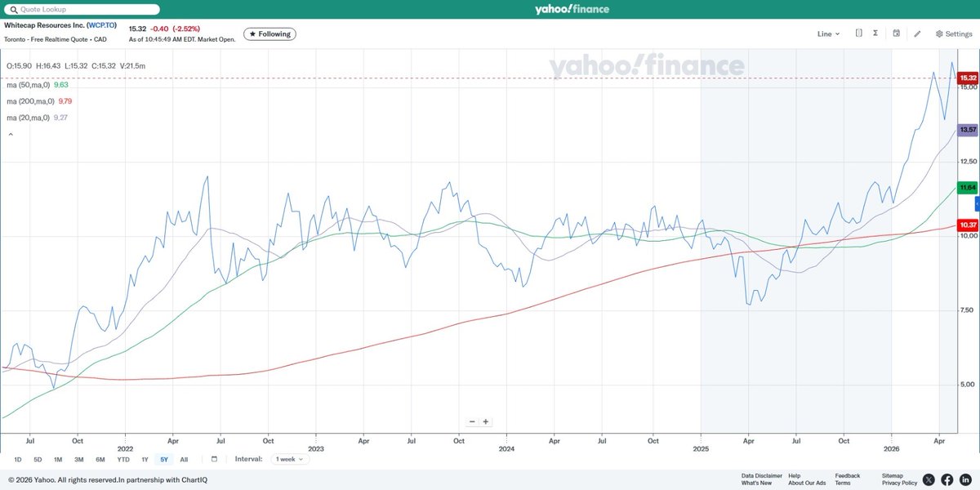This screenshot has width=980, height=490.
Task: Click the 13.57 purple MA price tag
Action: tap(969, 130)
